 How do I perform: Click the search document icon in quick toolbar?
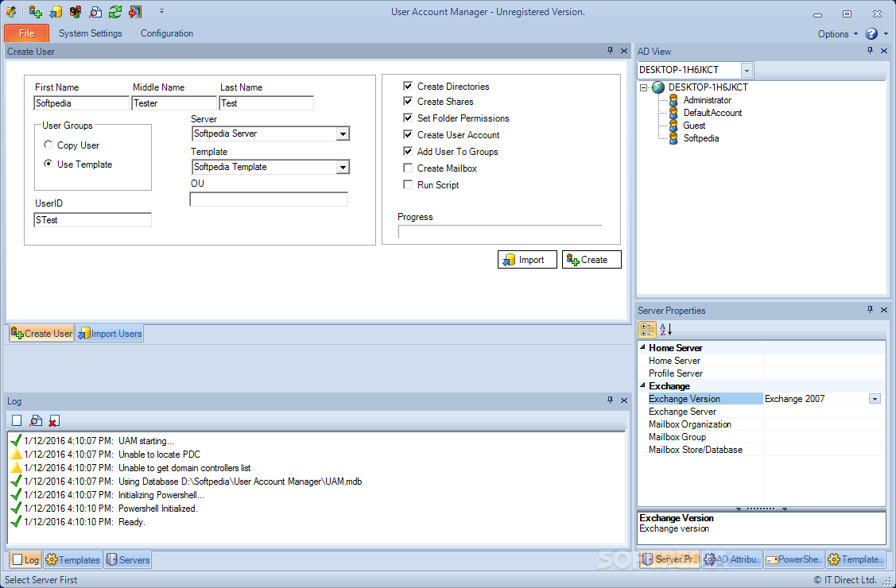[95, 12]
